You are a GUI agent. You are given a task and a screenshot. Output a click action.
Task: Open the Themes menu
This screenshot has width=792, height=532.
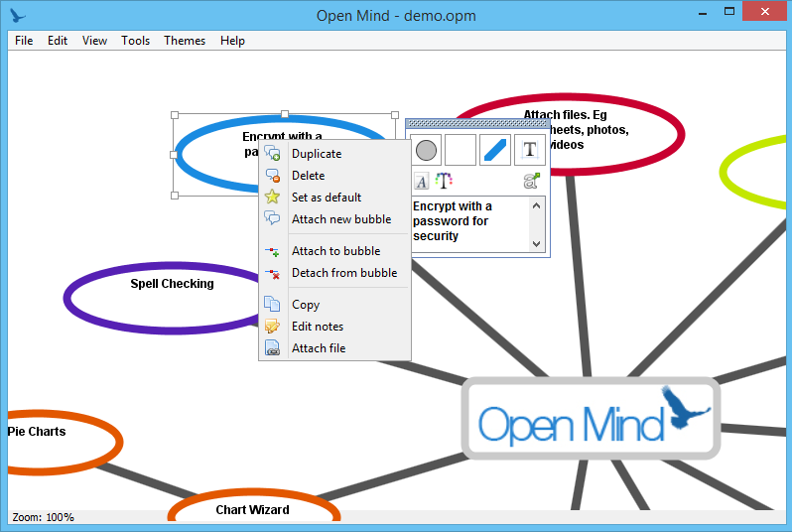[185, 41]
